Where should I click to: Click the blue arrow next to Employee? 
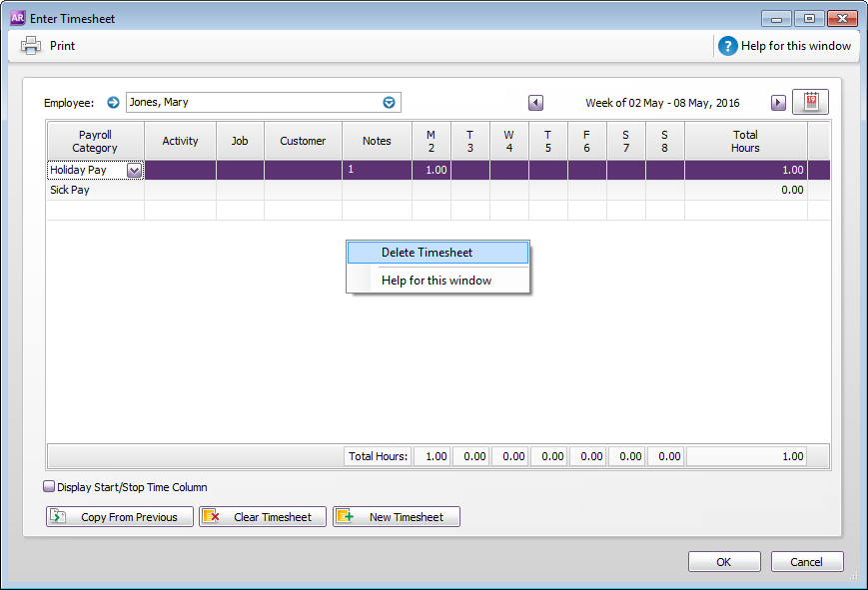[113, 103]
